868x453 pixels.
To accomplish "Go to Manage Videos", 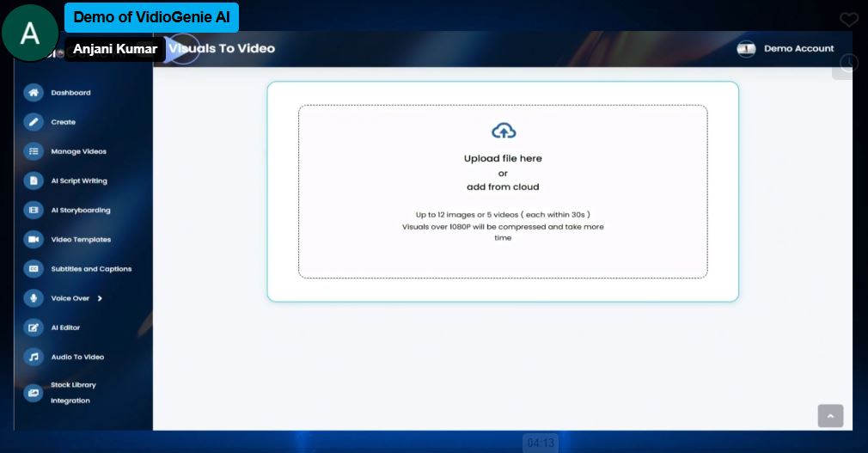I will 78,151.
